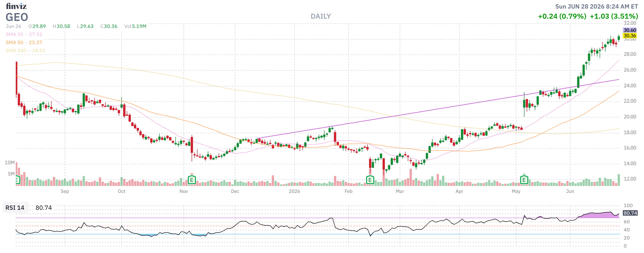Click the +0.24 (0.79%) change value
Image resolution: width=644 pixels, height=253 pixels.
[562, 16]
